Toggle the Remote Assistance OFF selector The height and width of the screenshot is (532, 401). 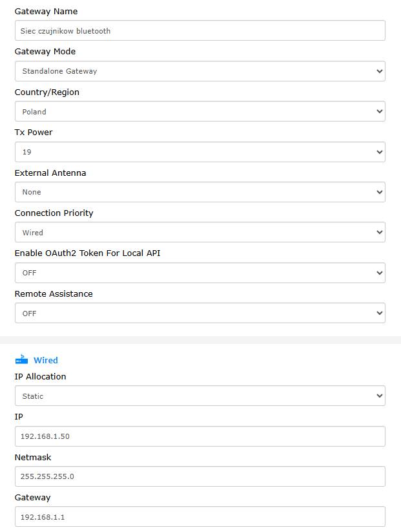tap(200, 313)
